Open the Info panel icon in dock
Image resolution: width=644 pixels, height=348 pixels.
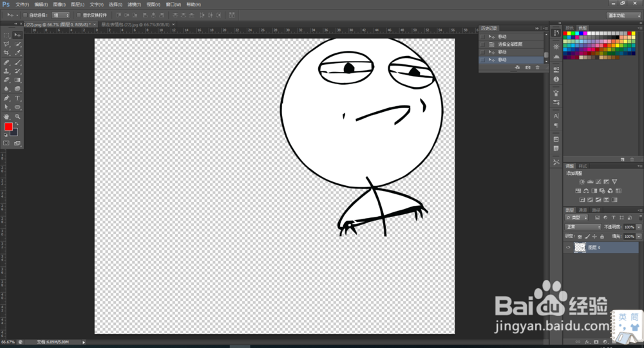click(556, 79)
